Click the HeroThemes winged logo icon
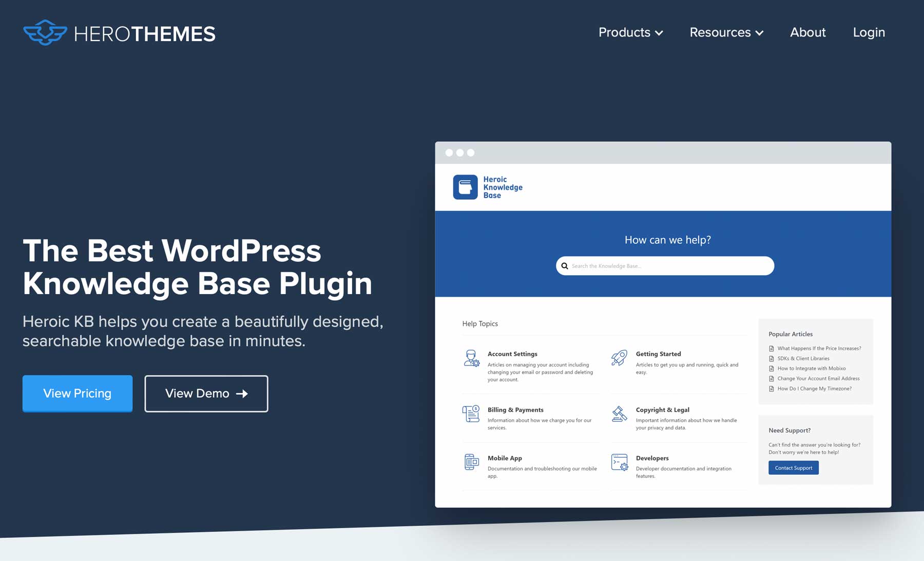 (45, 34)
